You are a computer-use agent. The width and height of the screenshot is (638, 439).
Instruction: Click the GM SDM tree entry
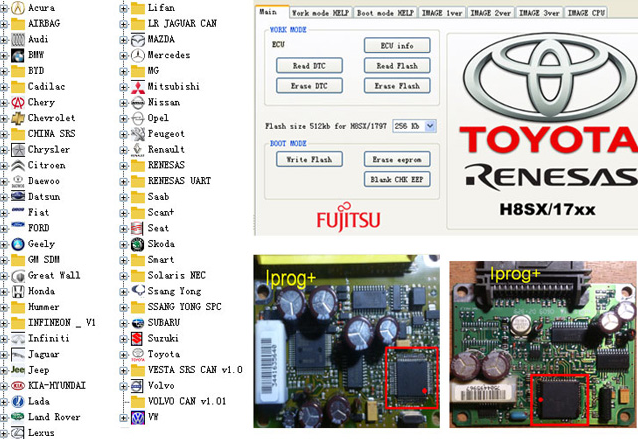pos(44,260)
